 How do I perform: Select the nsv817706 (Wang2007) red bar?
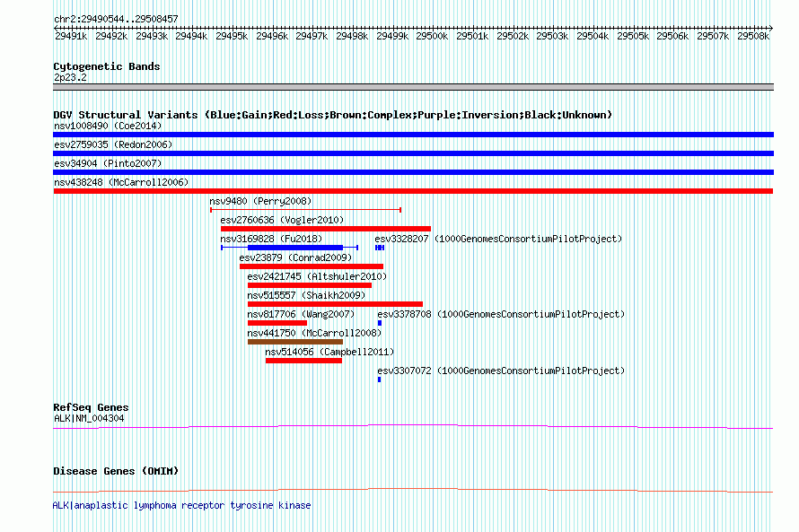[277, 323]
